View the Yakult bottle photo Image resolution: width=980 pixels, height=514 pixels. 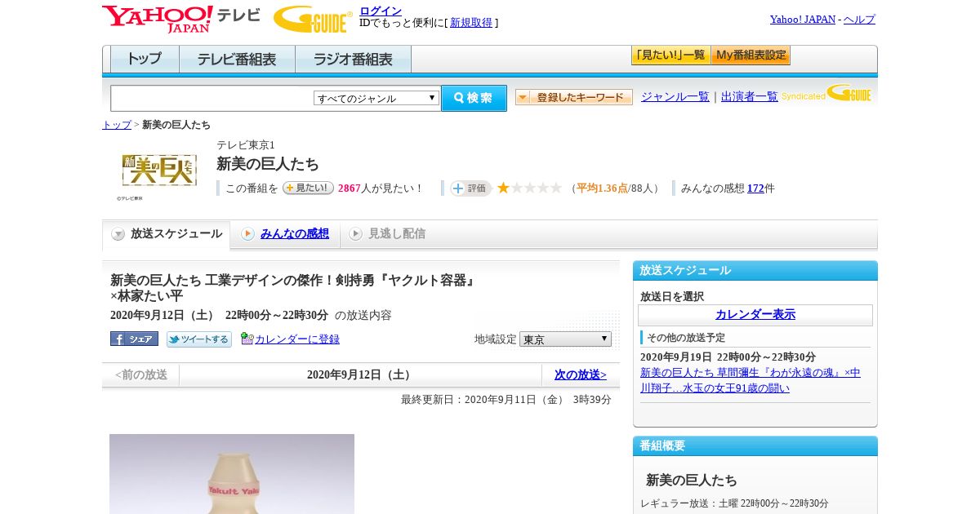coord(232,474)
